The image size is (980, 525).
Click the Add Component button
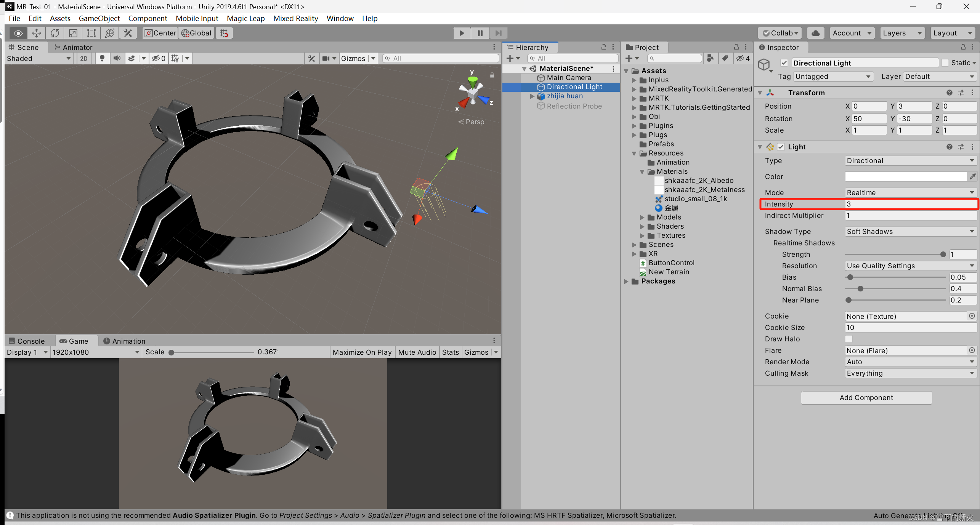pyautogui.click(x=866, y=398)
